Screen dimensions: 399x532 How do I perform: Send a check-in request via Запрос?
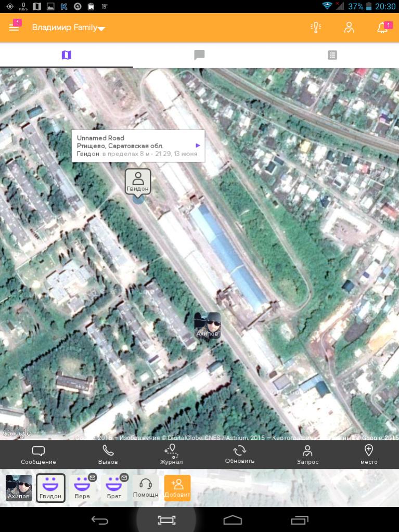pos(307,455)
